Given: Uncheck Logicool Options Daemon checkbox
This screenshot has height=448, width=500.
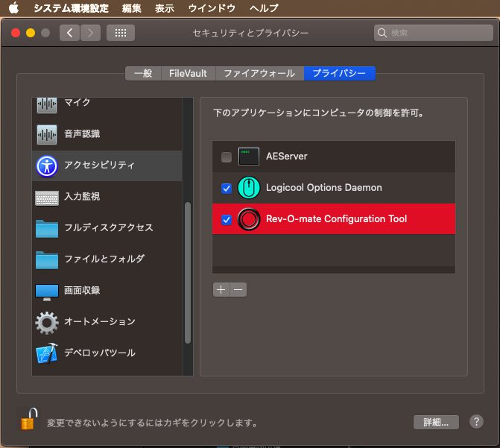Looking at the screenshot, I should click(x=227, y=189).
